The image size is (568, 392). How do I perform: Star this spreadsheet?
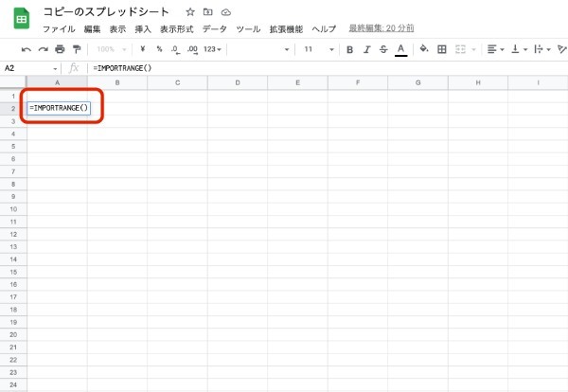(190, 12)
